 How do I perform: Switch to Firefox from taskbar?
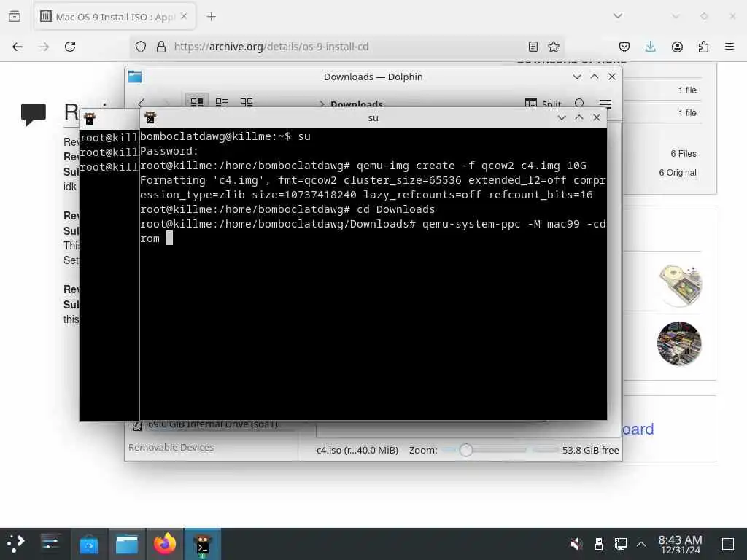click(164, 544)
